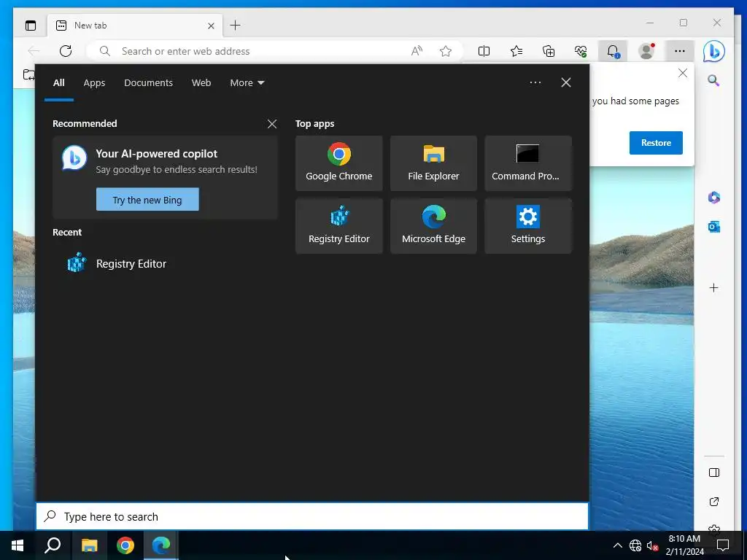Open the Windows Start menu
The width and height of the screenshot is (747, 560).
tap(18, 545)
